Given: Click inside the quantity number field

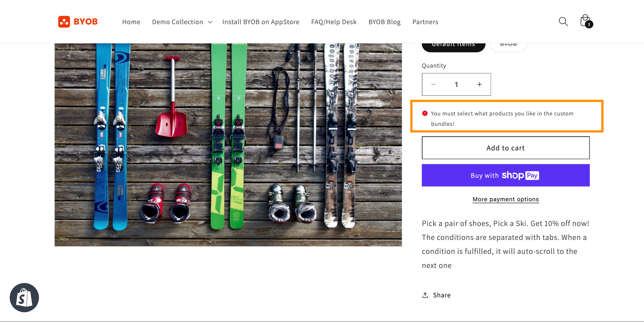Looking at the screenshot, I should tap(456, 84).
